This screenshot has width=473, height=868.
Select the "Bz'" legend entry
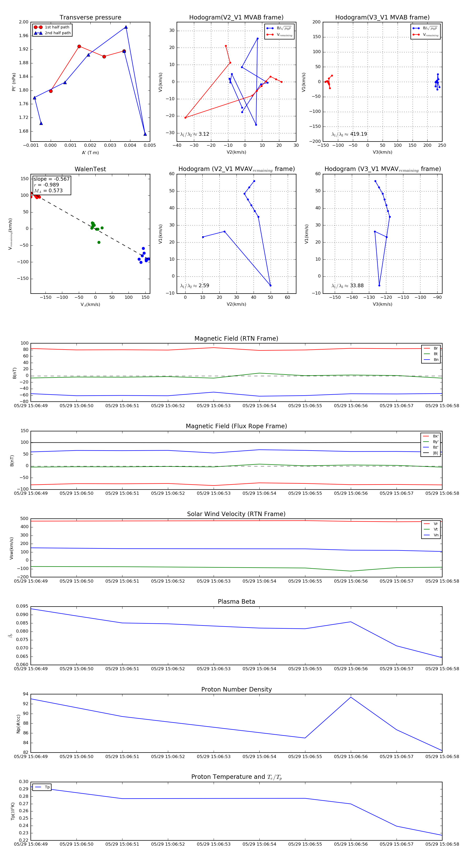[x=431, y=447]
